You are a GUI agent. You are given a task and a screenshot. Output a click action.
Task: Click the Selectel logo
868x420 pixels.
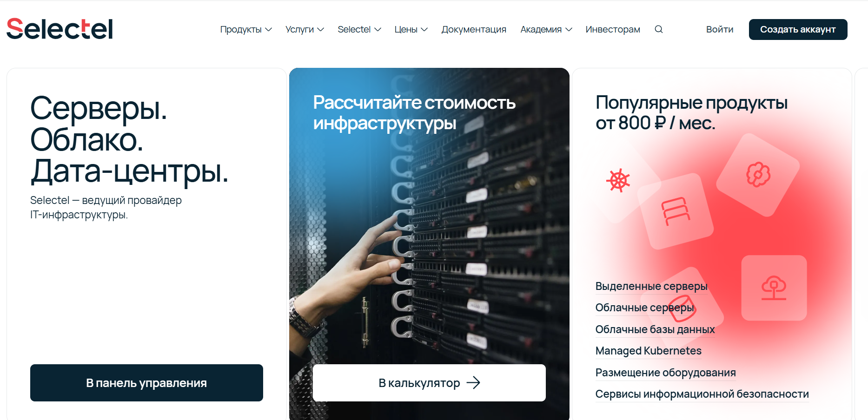click(x=60, y=29)
